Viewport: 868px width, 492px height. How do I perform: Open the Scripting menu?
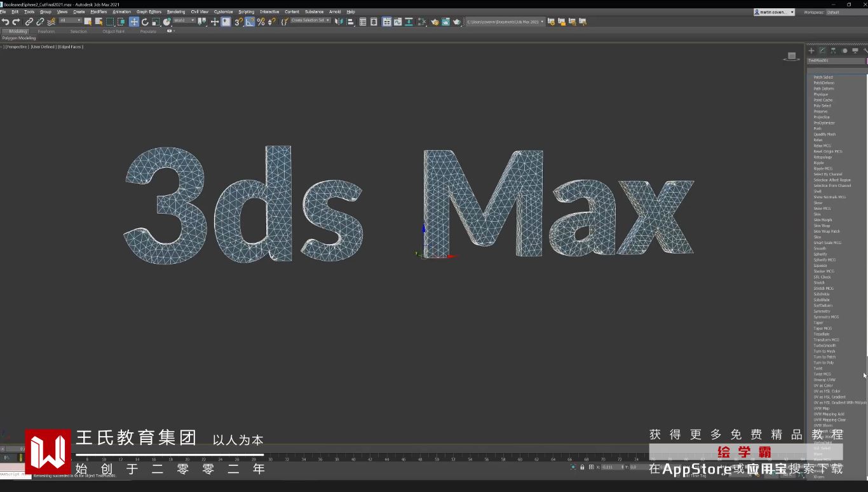246,11
